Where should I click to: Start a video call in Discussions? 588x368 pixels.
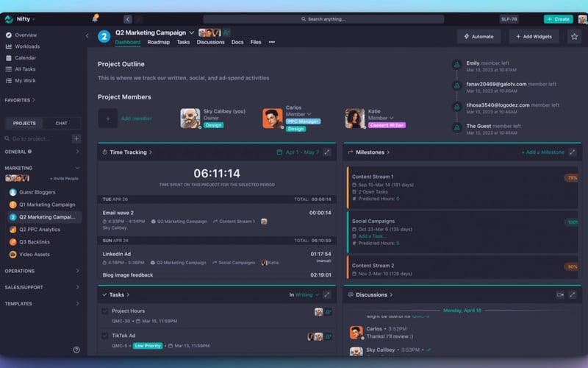coord(560,295)
